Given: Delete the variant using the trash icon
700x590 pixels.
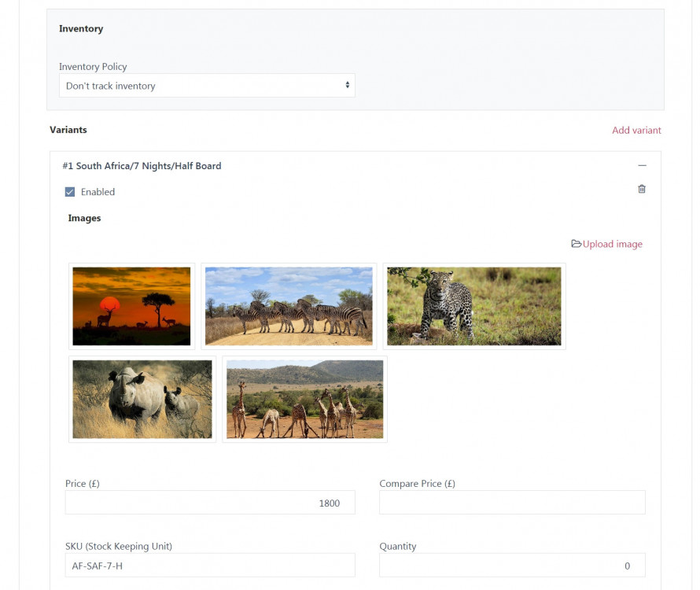Looking at the screenshot, I should click(x=642, y=190).
